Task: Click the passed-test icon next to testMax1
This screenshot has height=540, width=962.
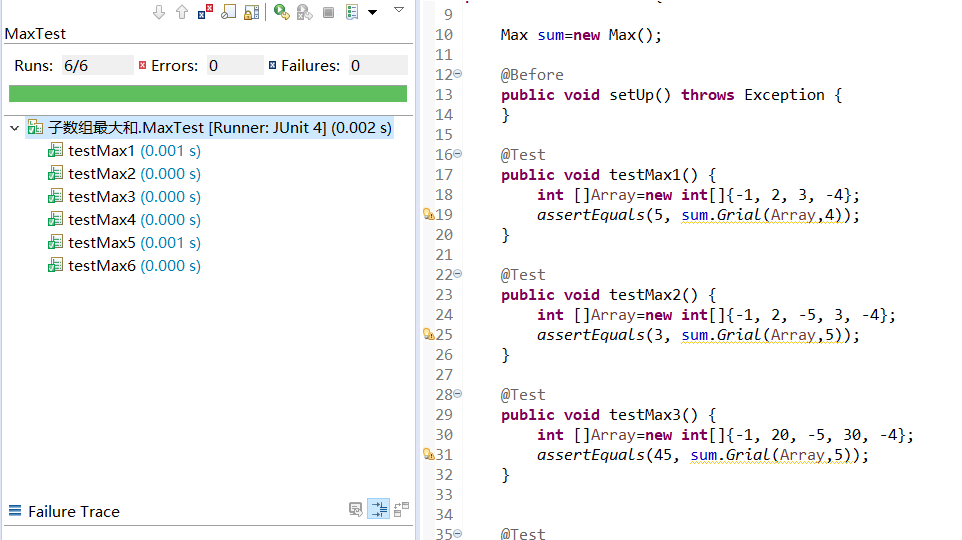Action: pyautogui.click(x=55, y=150)
